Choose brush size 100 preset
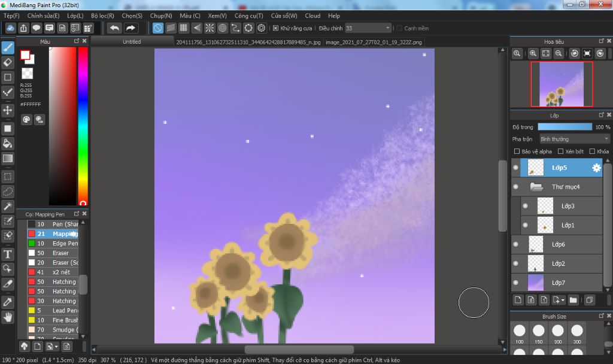 [x=519, y=333]
